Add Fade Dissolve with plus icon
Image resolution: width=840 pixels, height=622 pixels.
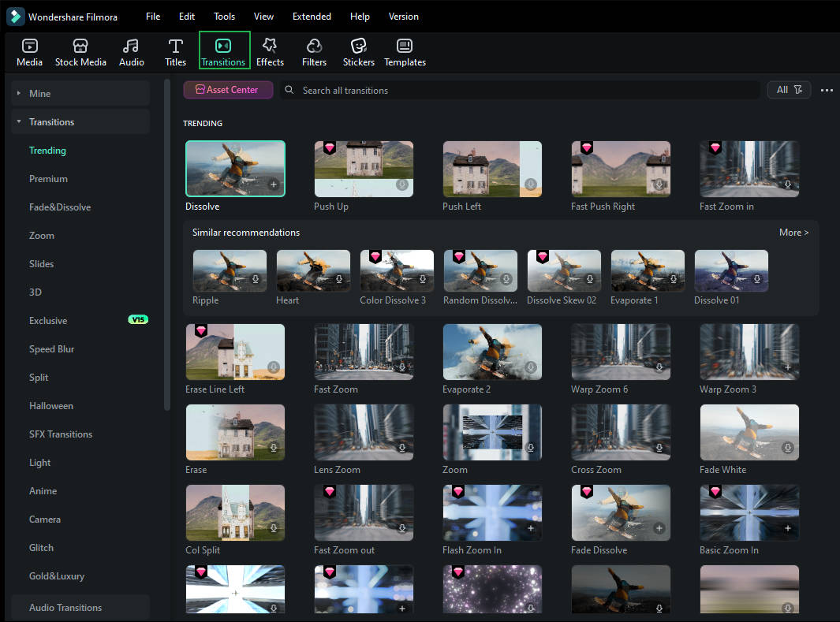(659, 527)
